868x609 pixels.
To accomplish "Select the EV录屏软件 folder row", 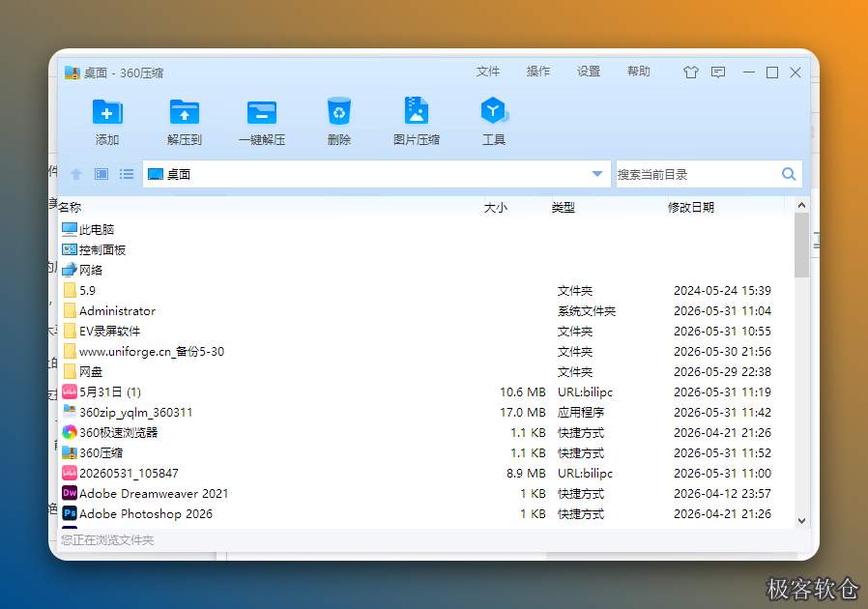I will (x=426, y=331).
